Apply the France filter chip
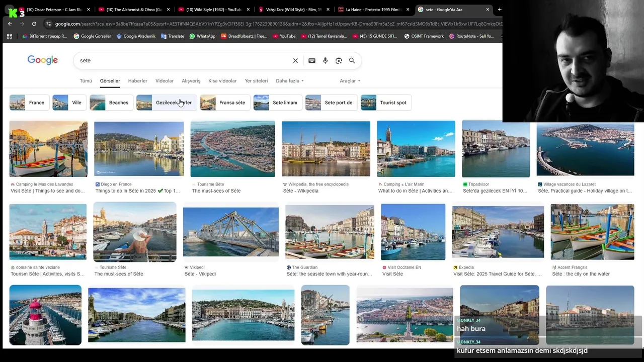Screen dimensions: 644x362 tap(29, 103)
